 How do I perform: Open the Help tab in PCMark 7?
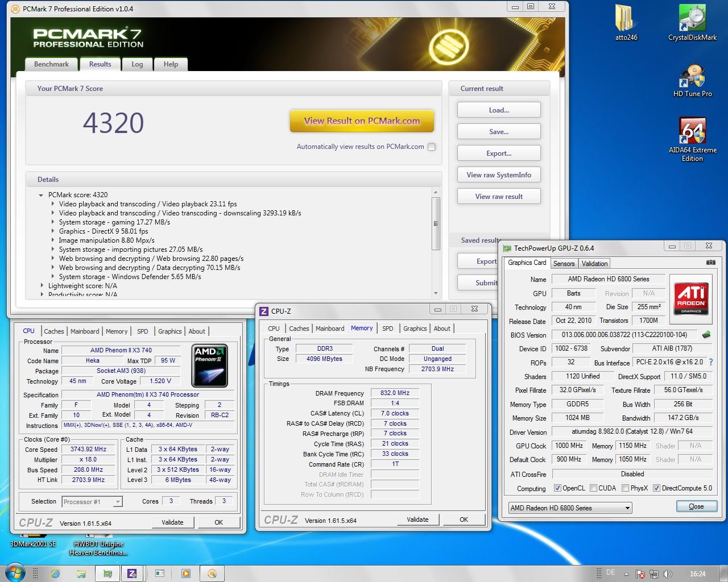coord(171,64)
